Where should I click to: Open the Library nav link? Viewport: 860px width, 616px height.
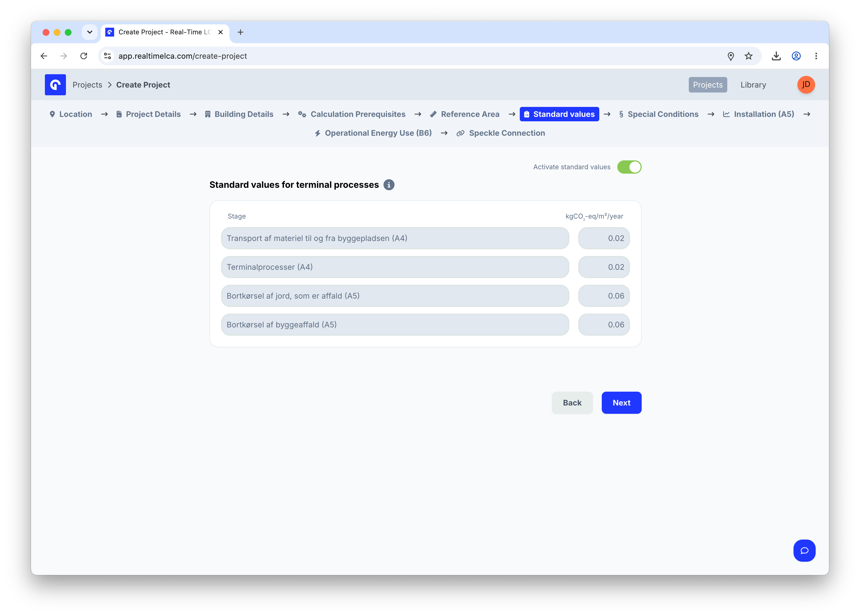pos(753,85)
